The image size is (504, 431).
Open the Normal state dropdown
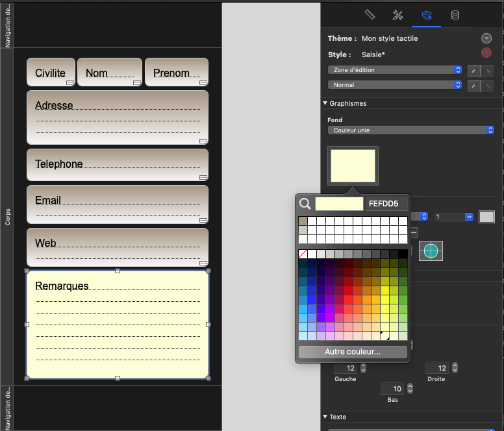coord(395,85)
